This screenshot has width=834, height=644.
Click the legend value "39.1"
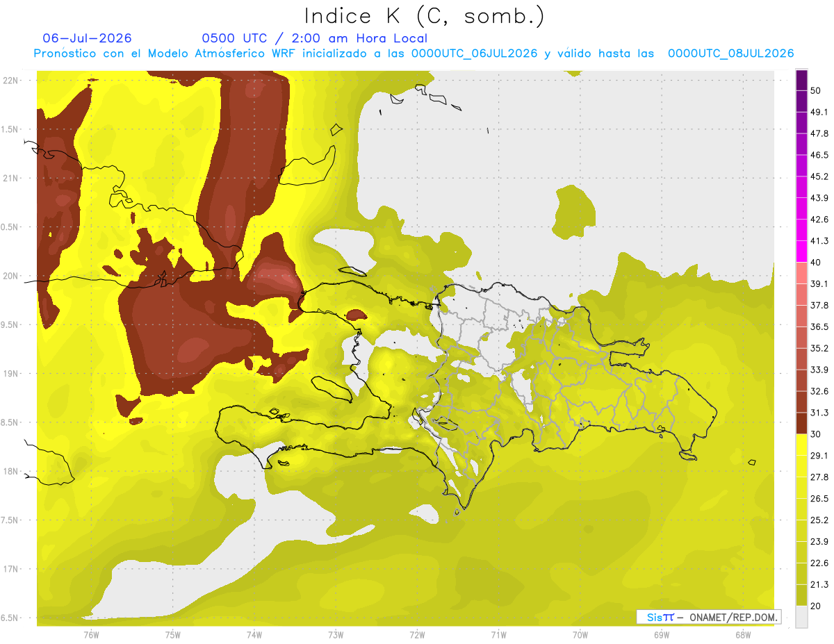point(819,283)
